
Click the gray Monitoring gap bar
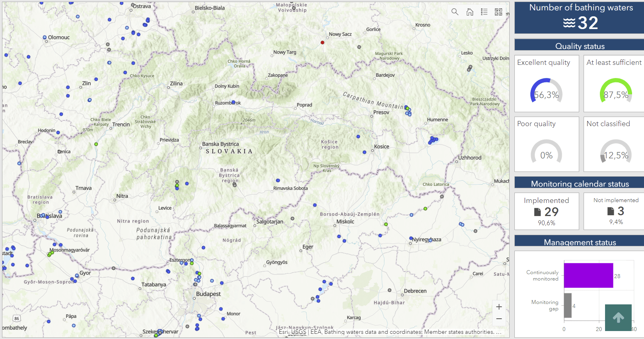click(x=568, y=306)
